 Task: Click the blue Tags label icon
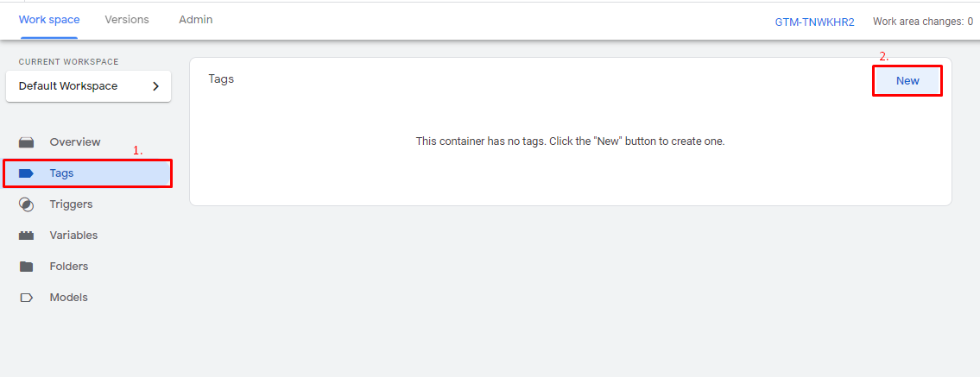(x=26, y=173)
